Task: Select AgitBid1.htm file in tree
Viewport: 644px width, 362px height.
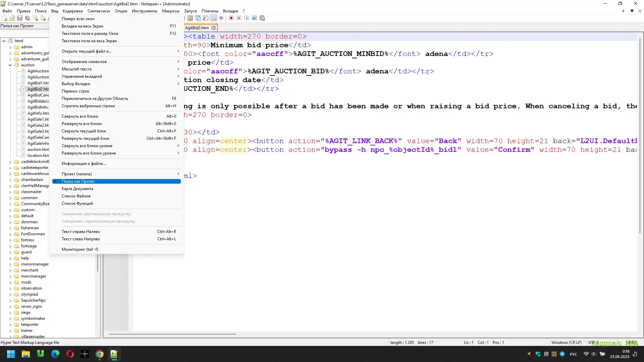Action: 38,83
